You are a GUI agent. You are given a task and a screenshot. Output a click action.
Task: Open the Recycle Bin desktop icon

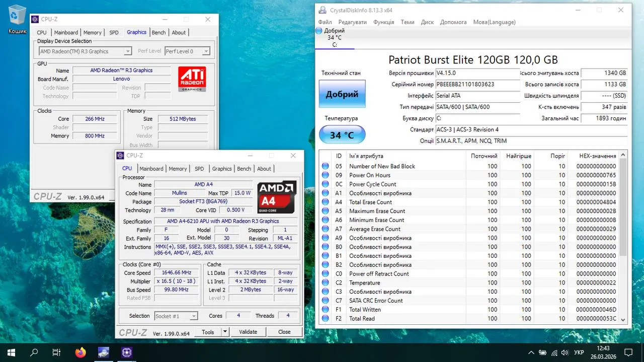tap(17, 19)
